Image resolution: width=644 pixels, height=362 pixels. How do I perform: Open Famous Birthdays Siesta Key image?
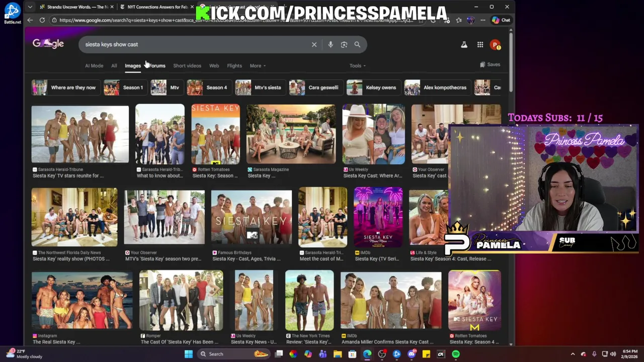point(251,217)
